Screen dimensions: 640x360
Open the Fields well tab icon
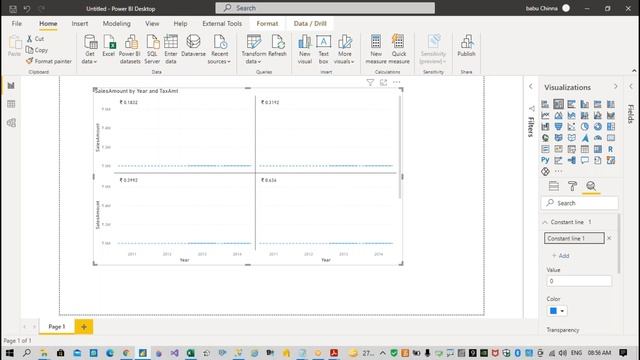point(554,186)
